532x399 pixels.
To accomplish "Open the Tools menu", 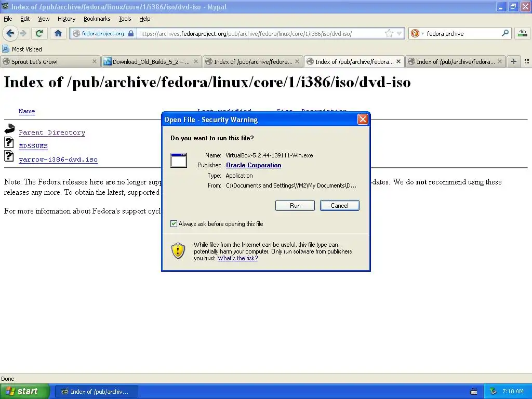I will click(125, 19).
